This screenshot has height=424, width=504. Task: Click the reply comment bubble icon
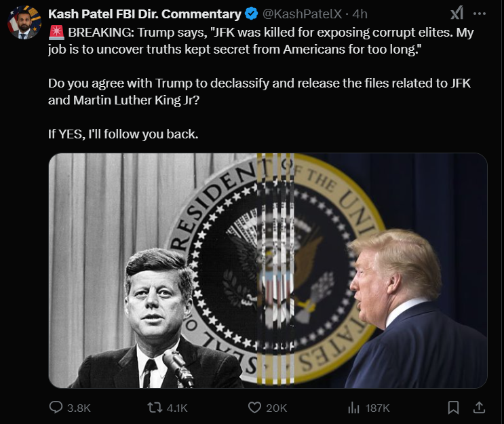(x=56, y=407)
